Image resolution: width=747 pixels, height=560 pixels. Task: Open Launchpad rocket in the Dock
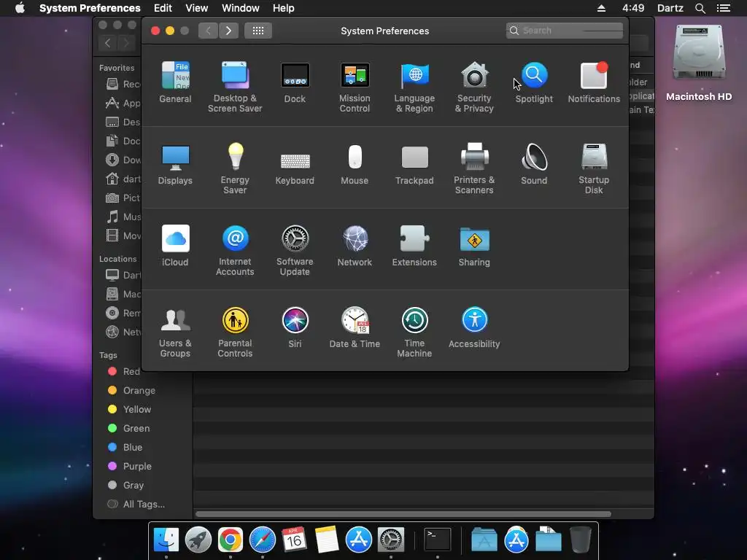coord(198,540)
